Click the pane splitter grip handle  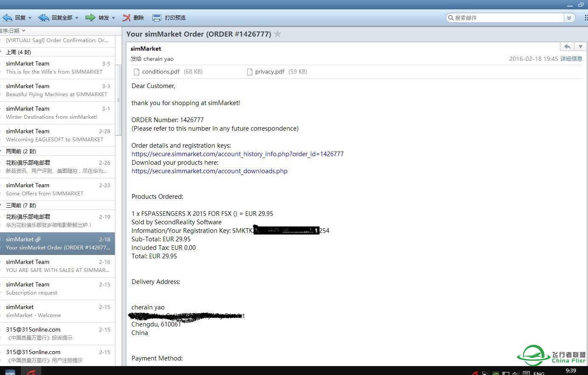click(118, 100)
